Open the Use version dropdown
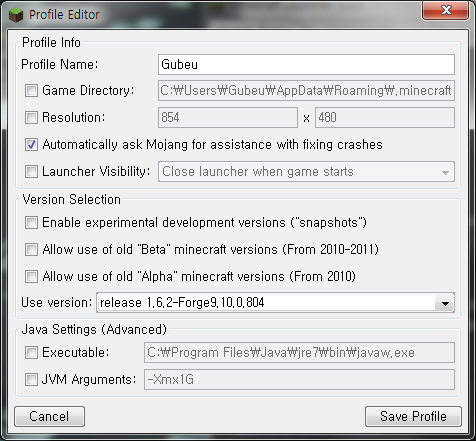476x441 pixels. pyautogui.click(x=275, y=303)
